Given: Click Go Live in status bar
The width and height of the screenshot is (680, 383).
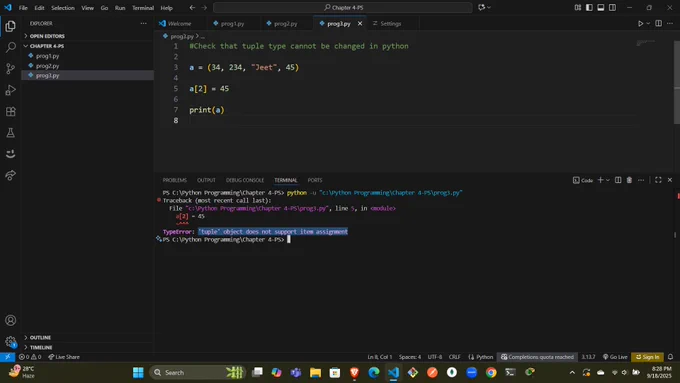Looking at the screenshot, I should (x=615, y=357).
